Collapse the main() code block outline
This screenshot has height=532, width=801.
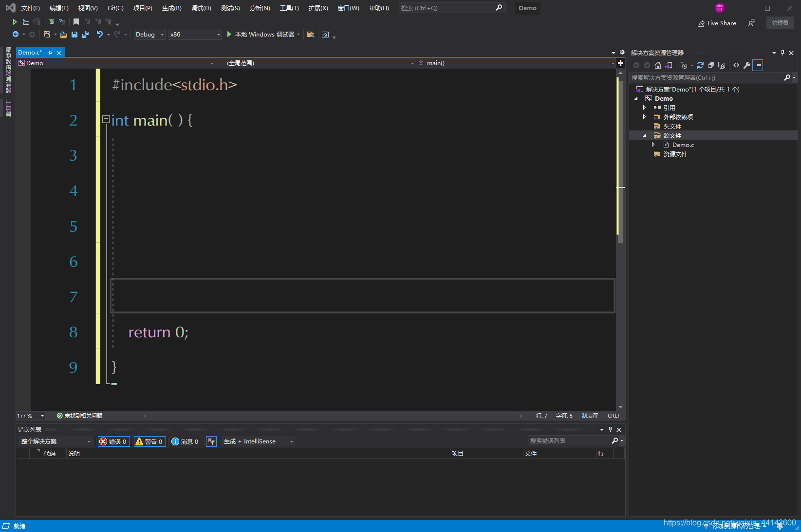click(x=106, y=119)
